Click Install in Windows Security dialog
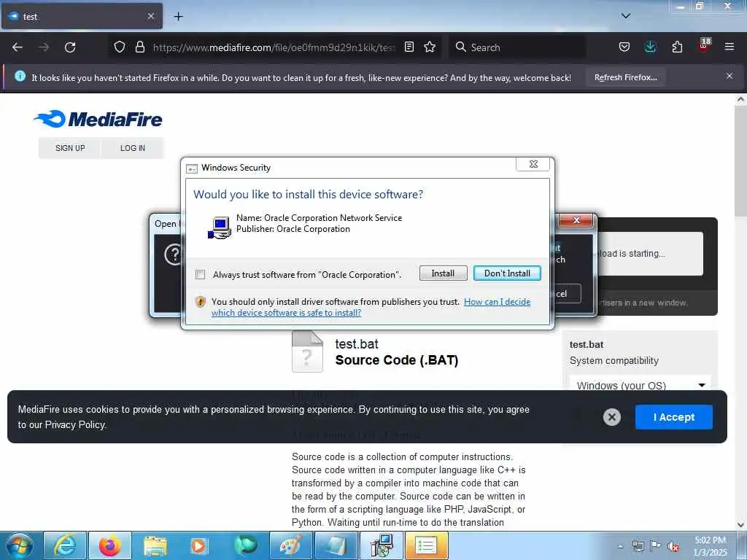This screenshot has height=560, width=747. (443, 273)
